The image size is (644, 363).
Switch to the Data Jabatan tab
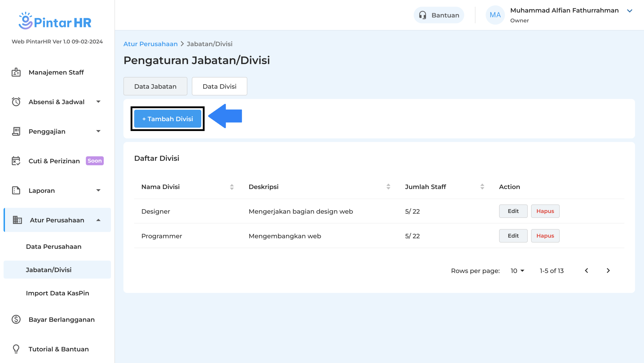(x=155, y=86)
